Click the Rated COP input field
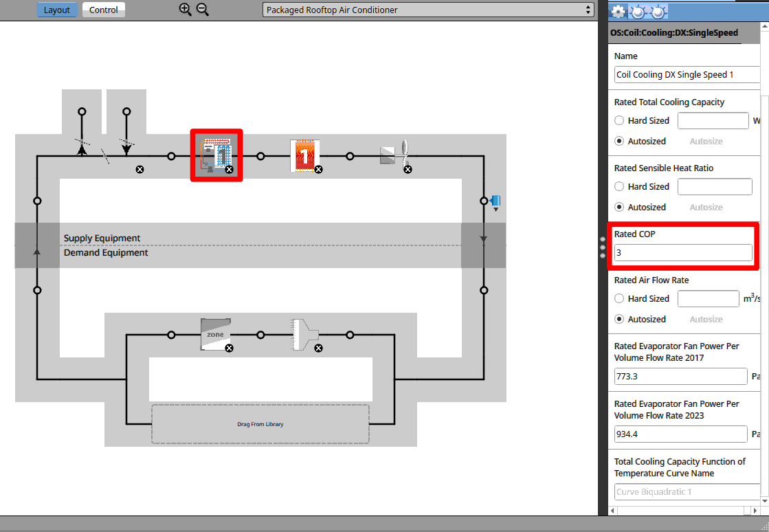This screenshot has height=532, width=769. (683, 253)
